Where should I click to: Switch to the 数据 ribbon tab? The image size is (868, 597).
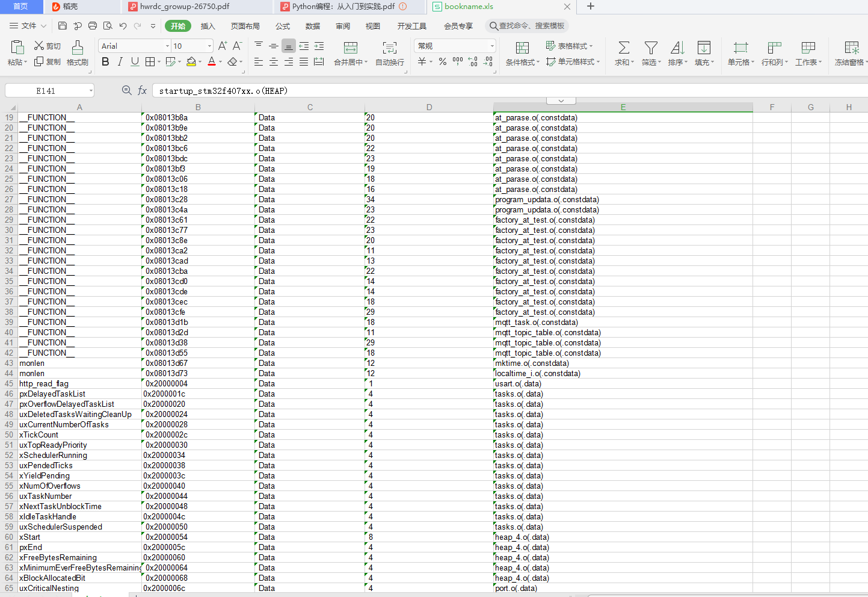tap(313, 26)
